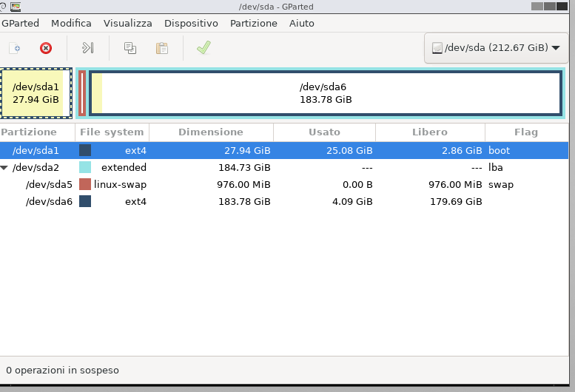Click the Flag column header

(x=526, y=132)
